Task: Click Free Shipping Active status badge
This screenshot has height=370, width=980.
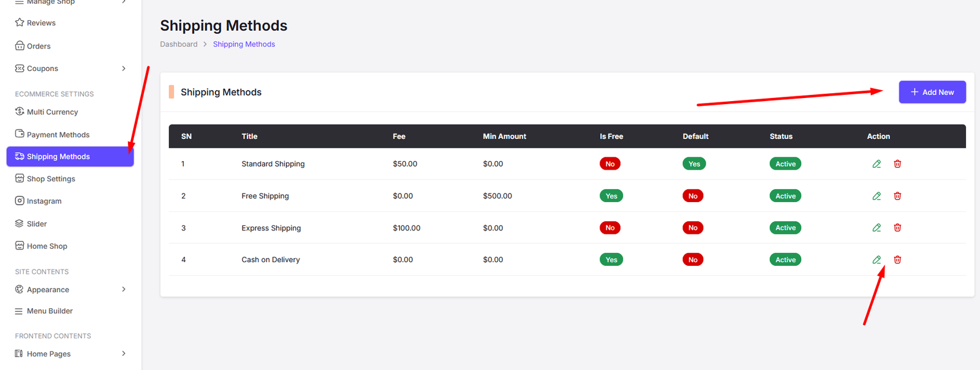Action: point(785,196)
